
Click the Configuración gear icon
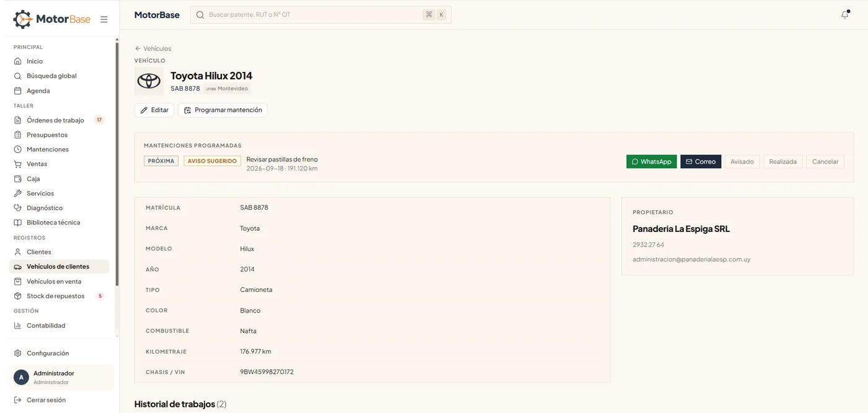18,353
